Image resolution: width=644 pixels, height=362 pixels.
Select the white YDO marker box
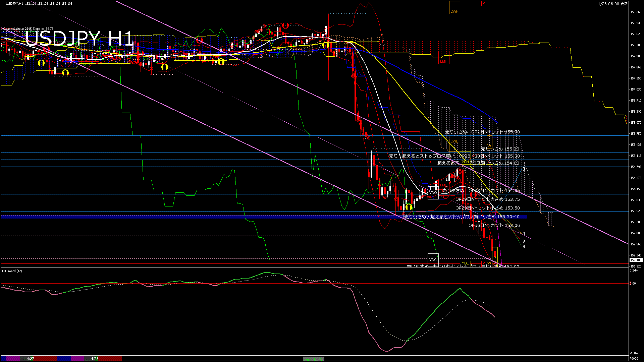(x=433, y=193)
